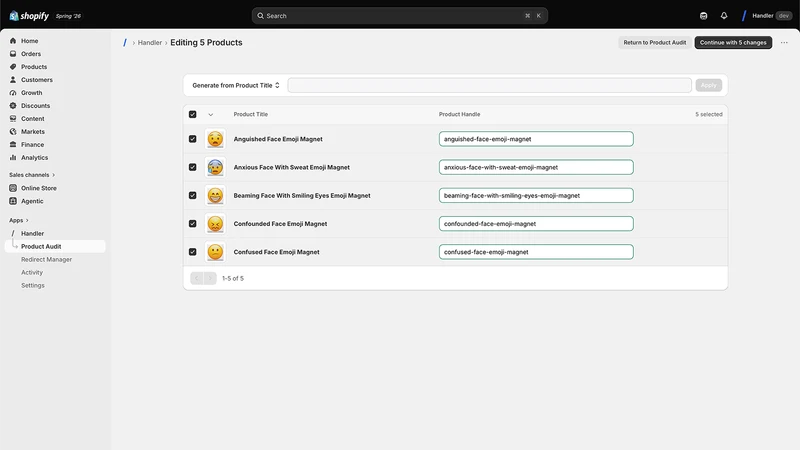Click Anxious Face With Sweat emoji thumbnail
Screen dimensions: 800x450
point(215,167)
